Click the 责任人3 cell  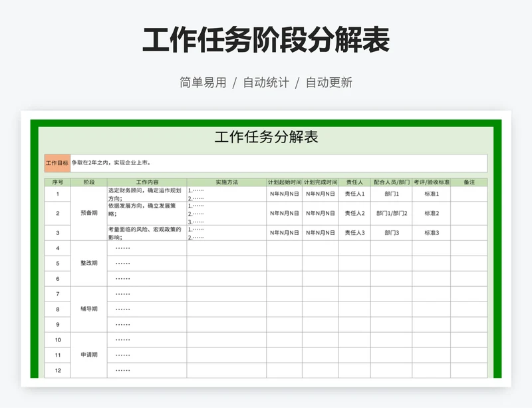click(354, 233)
